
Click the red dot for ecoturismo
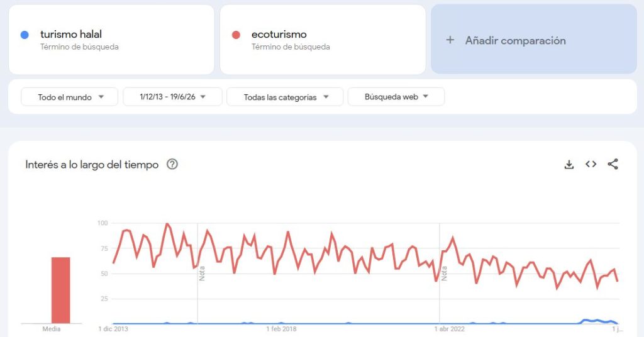tap(236, 35)
